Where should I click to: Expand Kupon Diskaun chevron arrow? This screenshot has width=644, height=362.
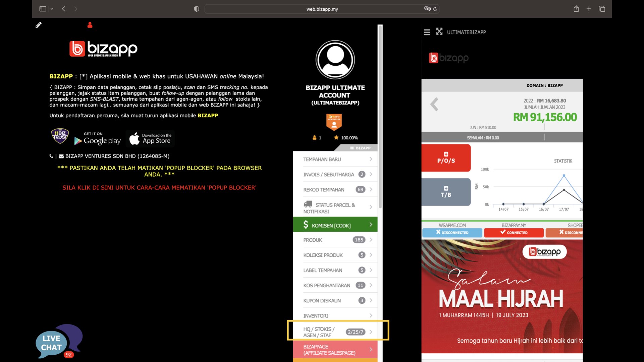click(x=371, y=300)
